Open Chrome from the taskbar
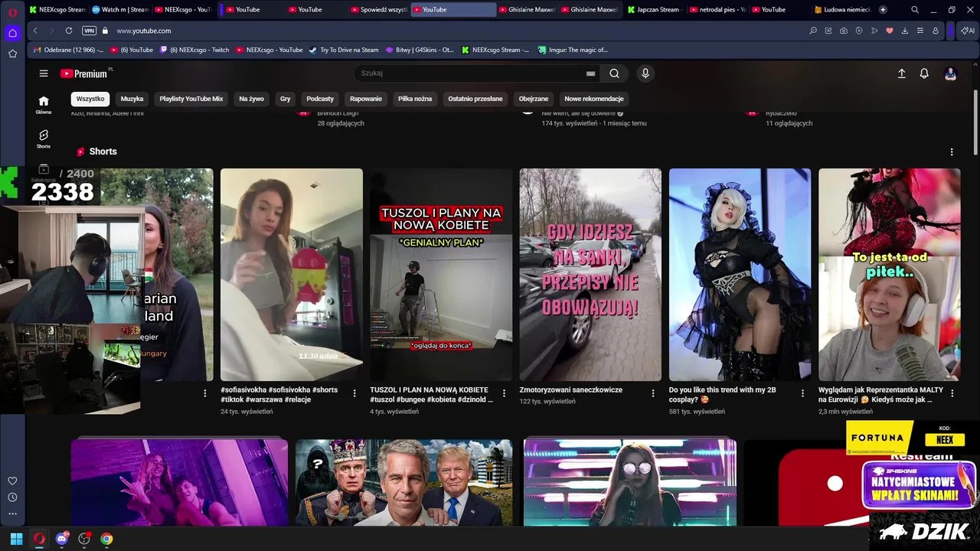Screen dimensions: 980x551 click(x=106, y=539)
